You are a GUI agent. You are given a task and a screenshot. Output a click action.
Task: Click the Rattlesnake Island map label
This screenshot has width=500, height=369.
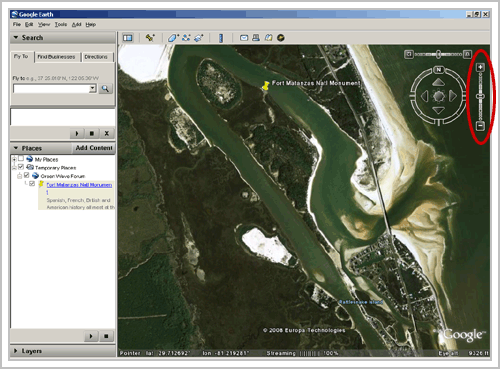(361, 302)
